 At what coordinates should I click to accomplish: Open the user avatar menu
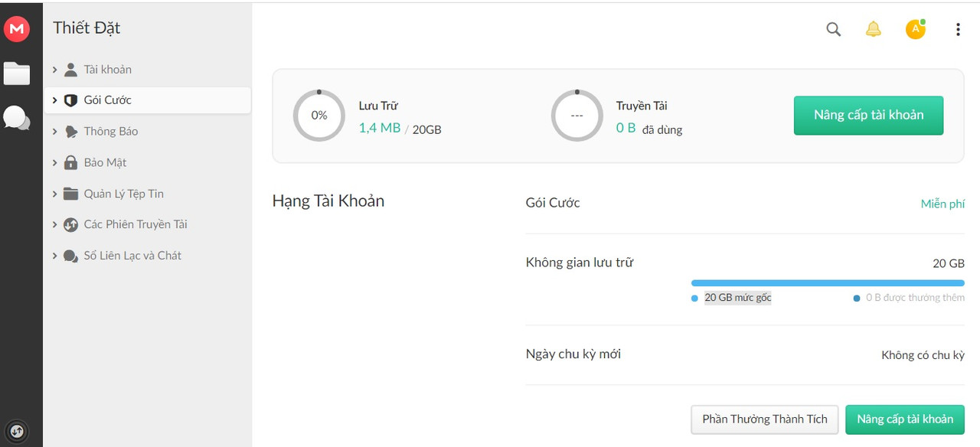[915, 29]
